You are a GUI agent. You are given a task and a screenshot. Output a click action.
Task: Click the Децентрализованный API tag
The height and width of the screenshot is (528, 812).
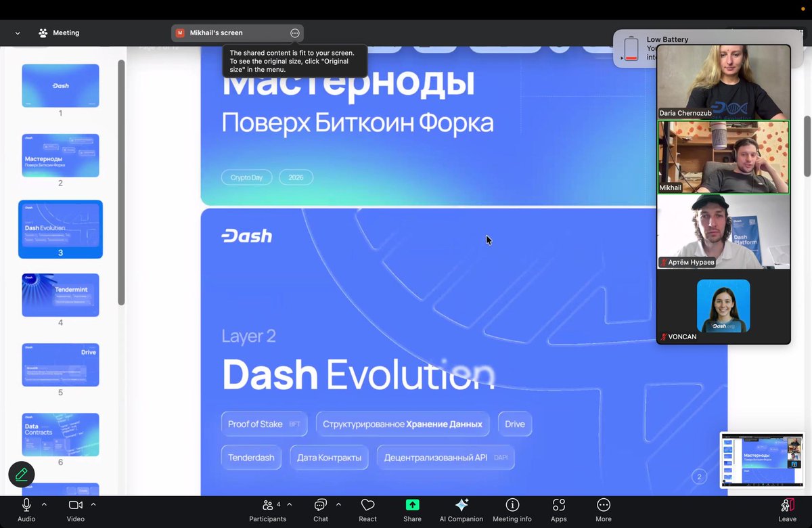(445, 458)
